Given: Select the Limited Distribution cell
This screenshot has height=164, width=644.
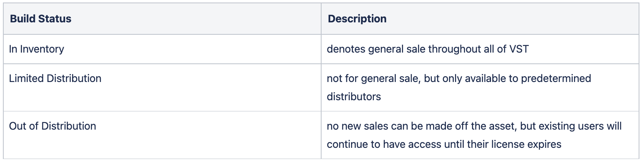Looking at the screenshot, I should pos(162,87).
